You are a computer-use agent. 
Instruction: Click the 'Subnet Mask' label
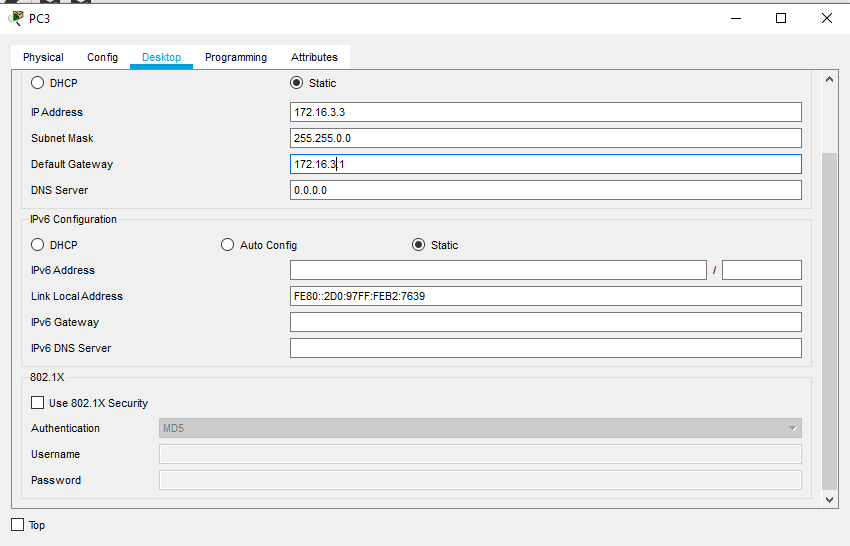(x=62, y=138)
